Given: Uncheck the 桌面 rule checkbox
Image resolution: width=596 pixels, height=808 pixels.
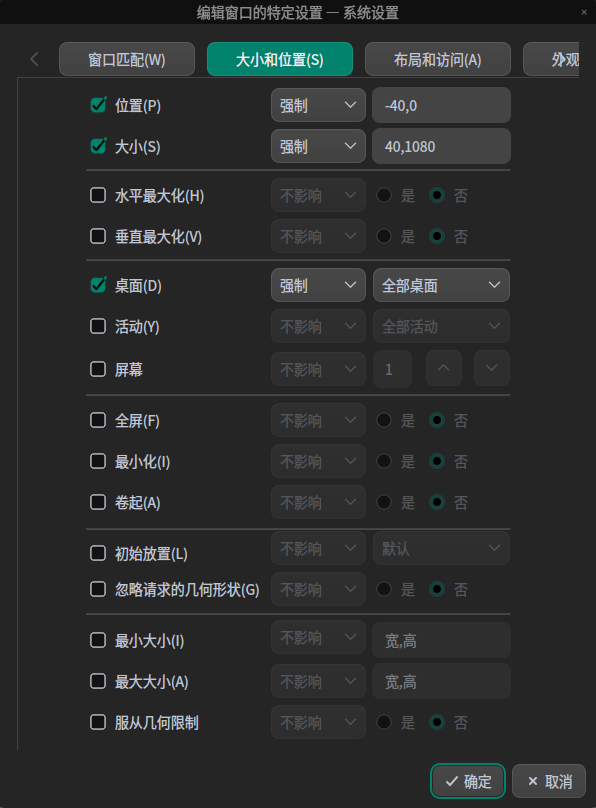Looking at the screenshot, I should [x=97, y=285].
